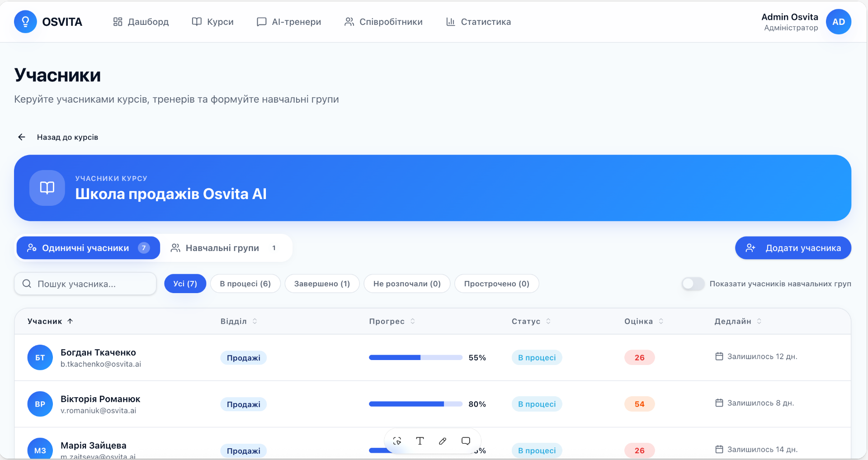Click В процесі status for Богдан Ткаченко
868x460 pixels.
(x=537, y=357)
